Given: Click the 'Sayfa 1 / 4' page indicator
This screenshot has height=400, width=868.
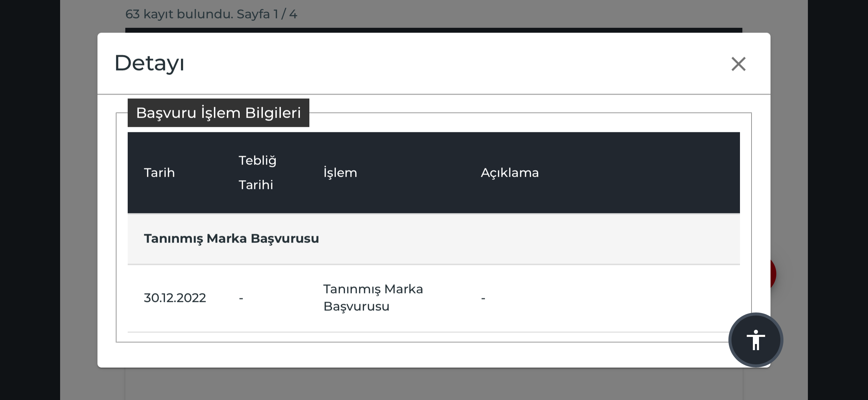Looking at the screenshot, I should click(x=267, y=14).
